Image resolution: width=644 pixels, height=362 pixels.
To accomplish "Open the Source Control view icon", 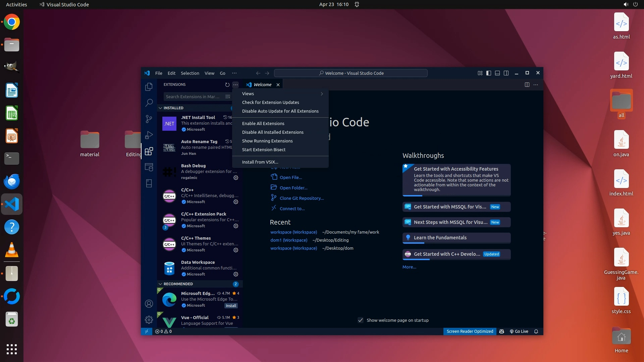I will (149, 119).
